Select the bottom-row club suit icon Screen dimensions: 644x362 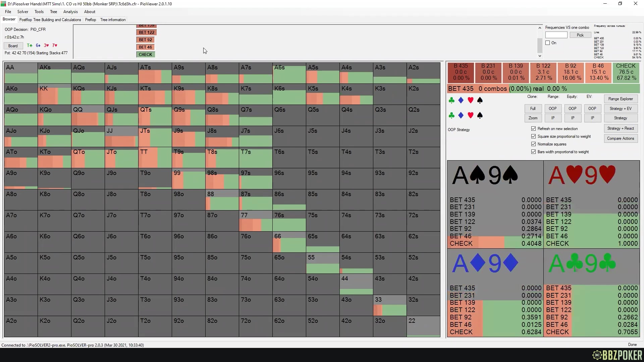[x=452, y=115]
